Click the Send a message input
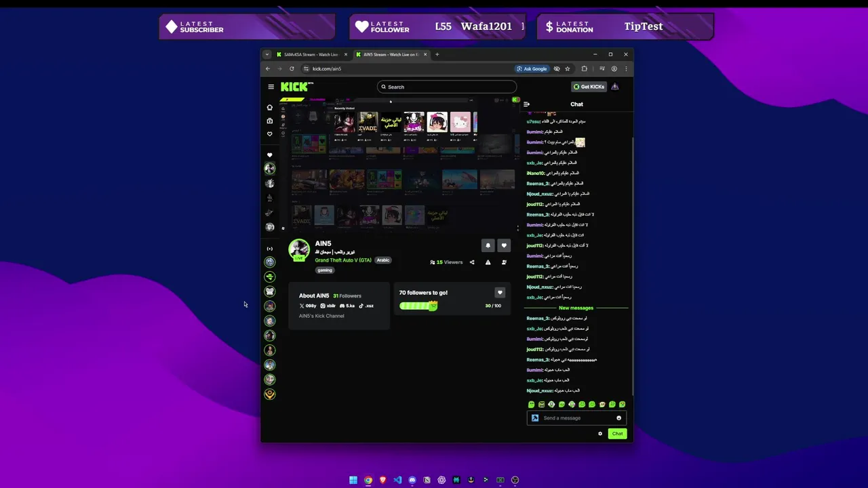This screenshot has height=488, width=868. (576, 418)
